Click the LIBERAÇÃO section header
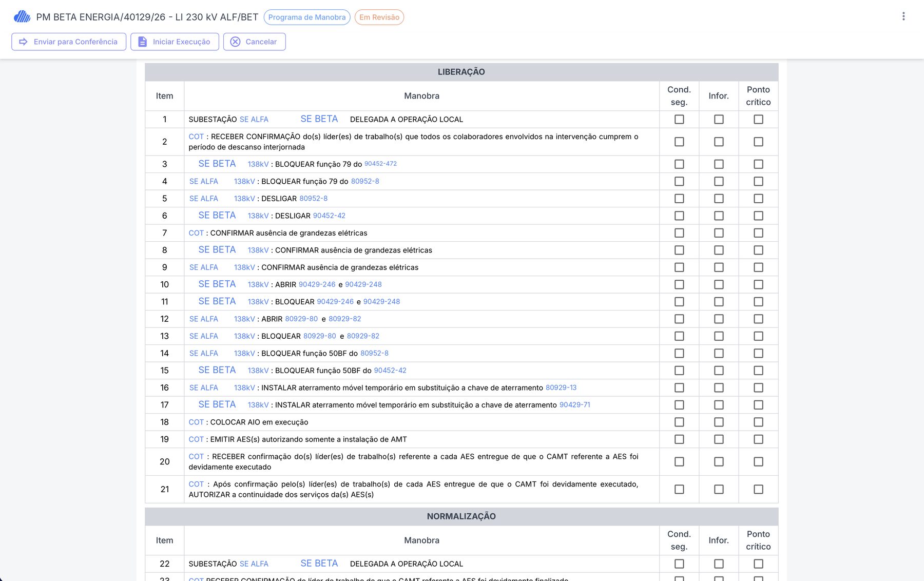This screenshot has height=581, width=924. point(461,72)
